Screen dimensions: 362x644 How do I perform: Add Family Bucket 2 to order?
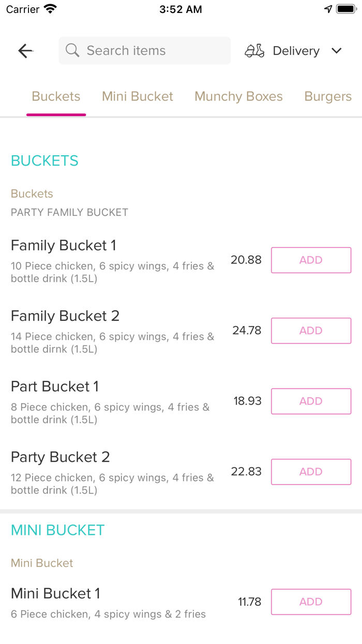(311, 330)
